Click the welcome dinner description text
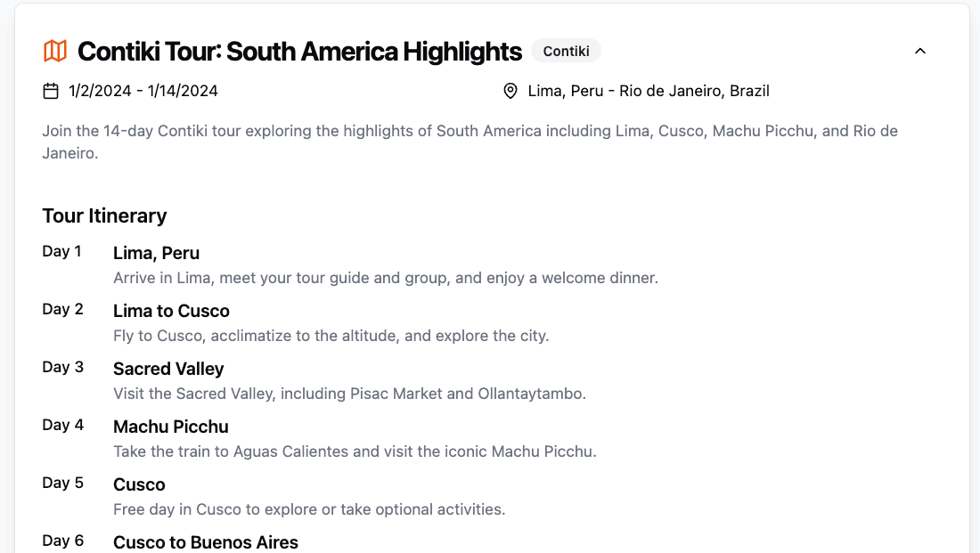This screenshot has width=980, height=553. (x=386, y=278)
